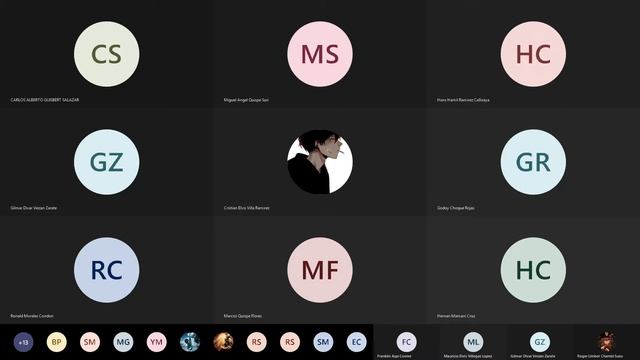Click the name label under the green HC avatar
This screenshot has height=360, width=640.
pos(456,316)
